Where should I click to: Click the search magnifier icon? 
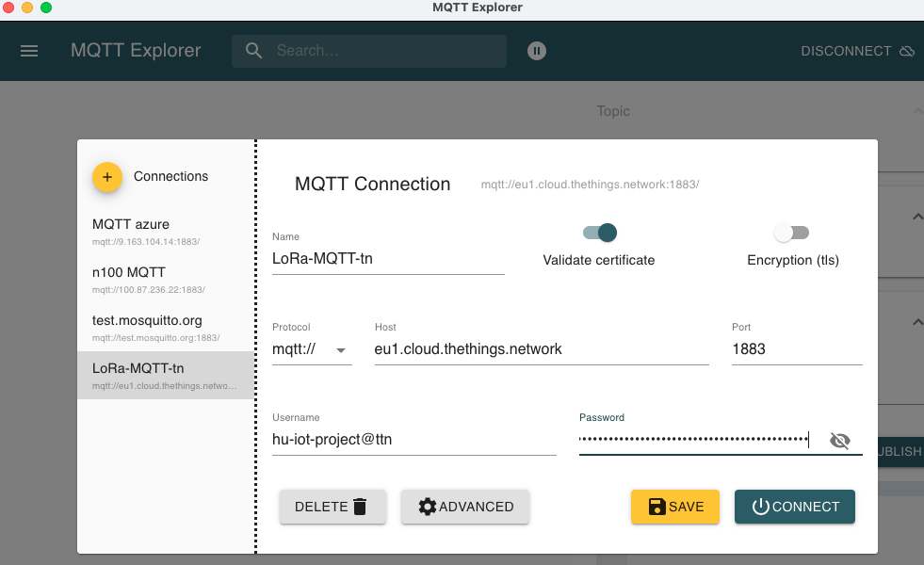click(x=253, y=51)
